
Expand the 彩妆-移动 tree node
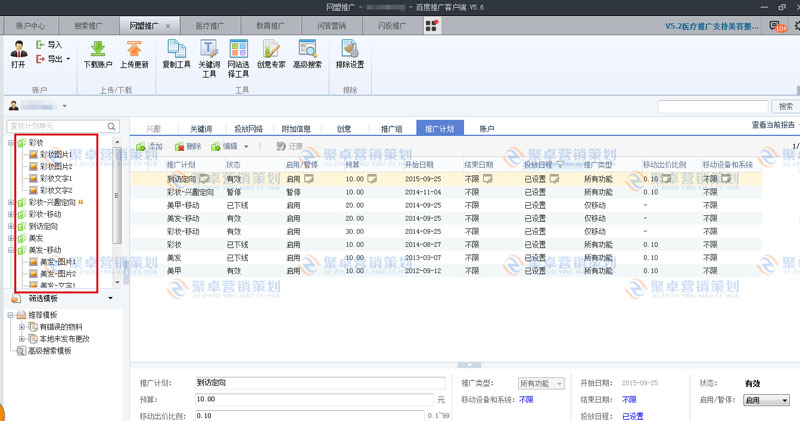11,214
